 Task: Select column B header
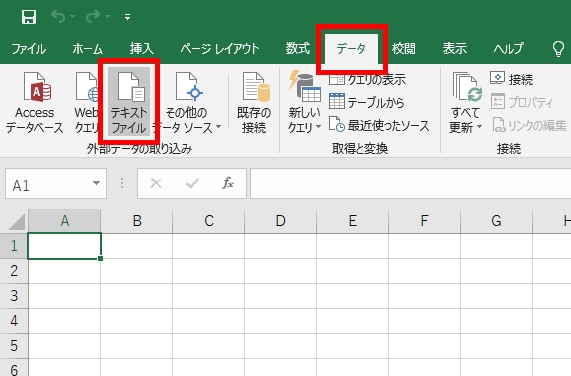coord(137,221)
